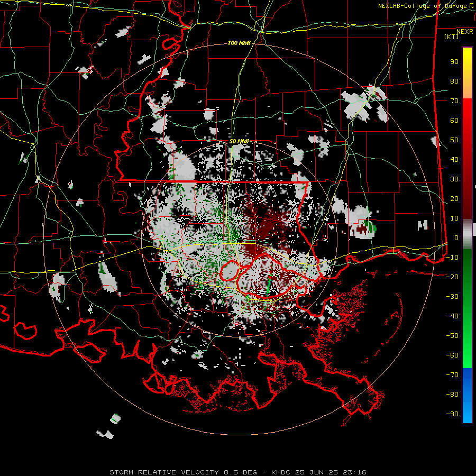
Task: Click the -70 value on the velocity scale
Action: [452, 375]
